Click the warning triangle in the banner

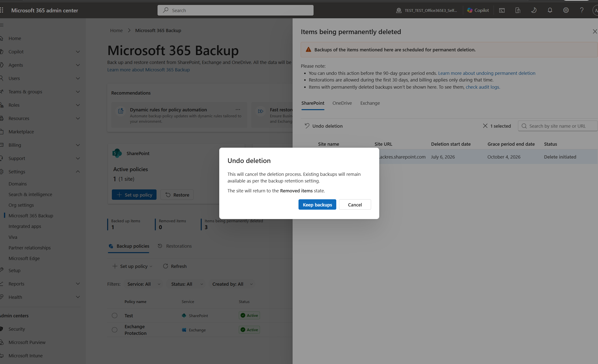(308, 50)
